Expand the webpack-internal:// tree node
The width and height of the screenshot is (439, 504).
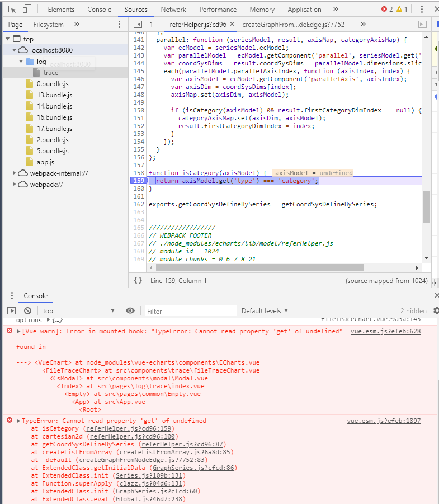pyautogui.click(x=15, y=173)
